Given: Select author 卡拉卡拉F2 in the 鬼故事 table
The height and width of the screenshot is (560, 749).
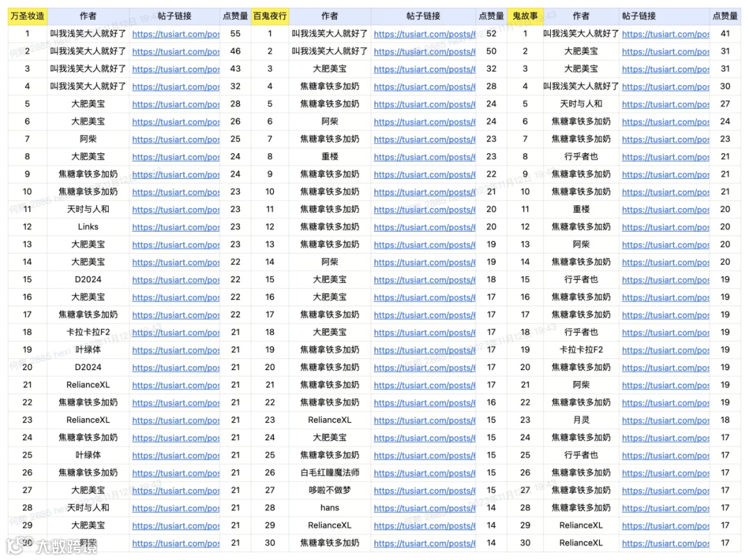Looking at the screenshot, I should click(x=581, y=349).
